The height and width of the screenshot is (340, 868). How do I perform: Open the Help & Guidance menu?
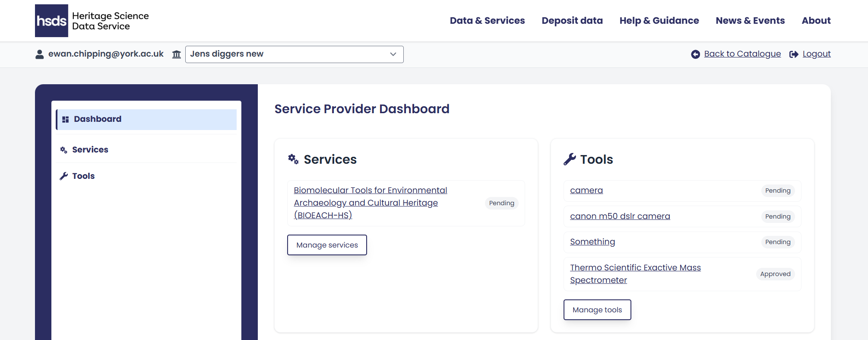[x=659, y=21]
